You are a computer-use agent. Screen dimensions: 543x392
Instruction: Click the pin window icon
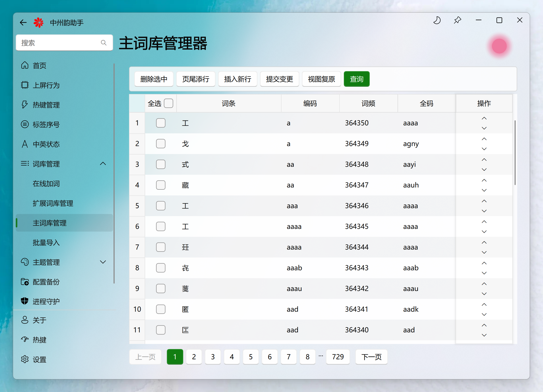pos(457,20)
